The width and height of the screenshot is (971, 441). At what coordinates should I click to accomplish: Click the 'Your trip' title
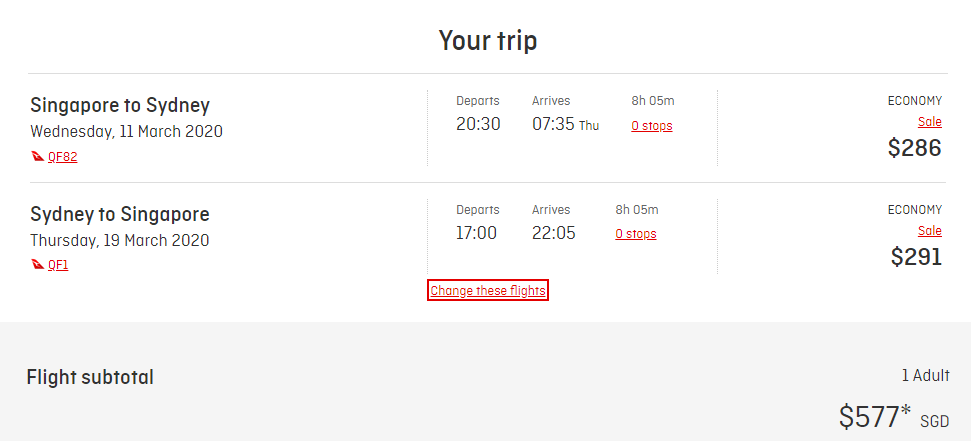(488, 41)
